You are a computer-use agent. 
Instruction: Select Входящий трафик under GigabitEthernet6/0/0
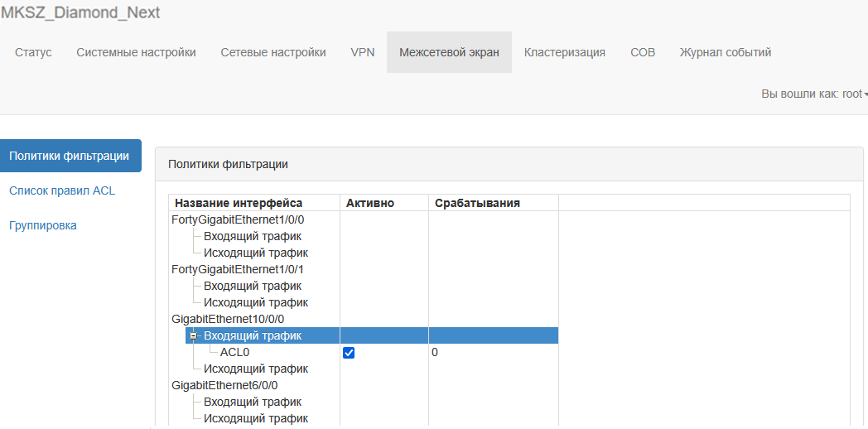coord(252,402)
